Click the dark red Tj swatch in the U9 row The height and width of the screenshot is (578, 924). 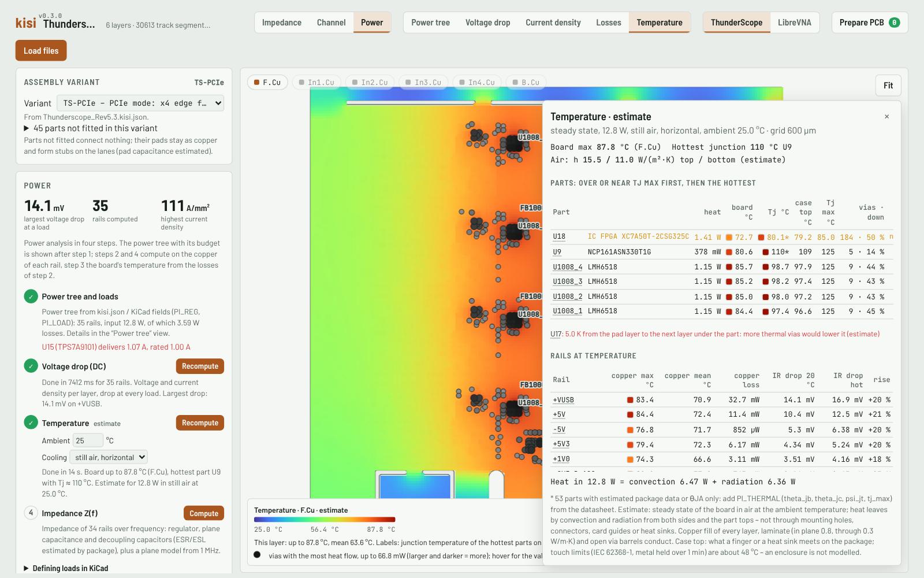click(x=765, y=252)
